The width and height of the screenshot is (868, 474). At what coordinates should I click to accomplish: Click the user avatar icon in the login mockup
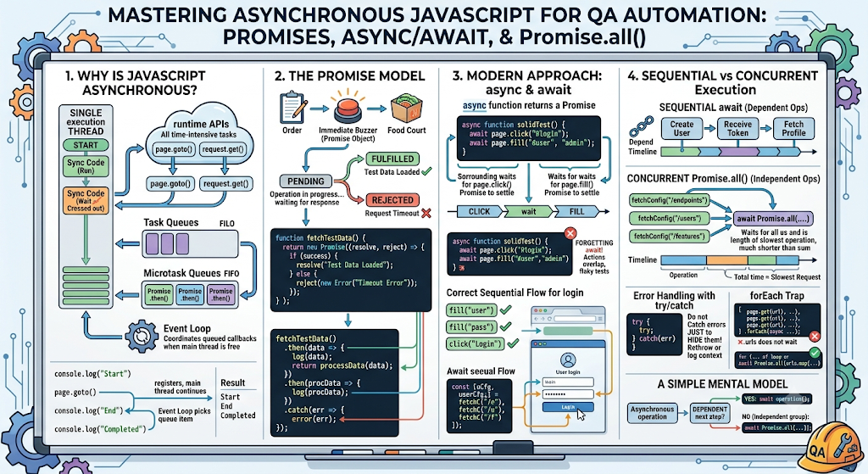coord(568,360)
